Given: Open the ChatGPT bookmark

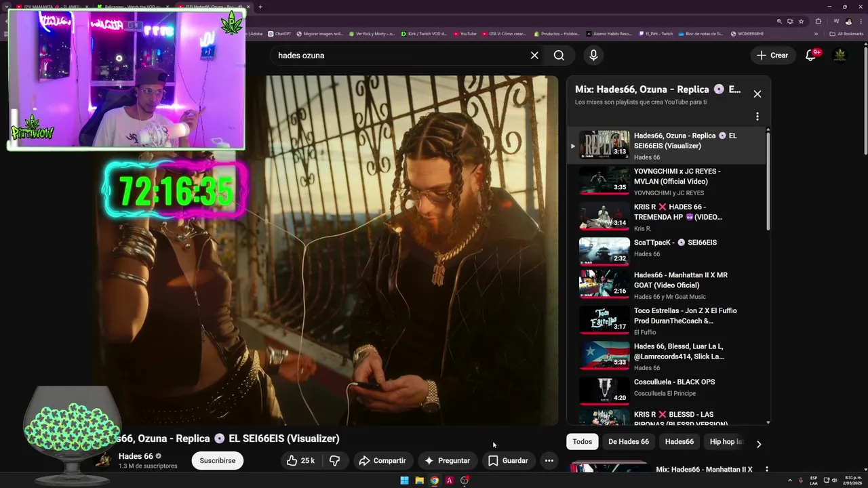Looking at the screenshot, I should pos(279,34).
